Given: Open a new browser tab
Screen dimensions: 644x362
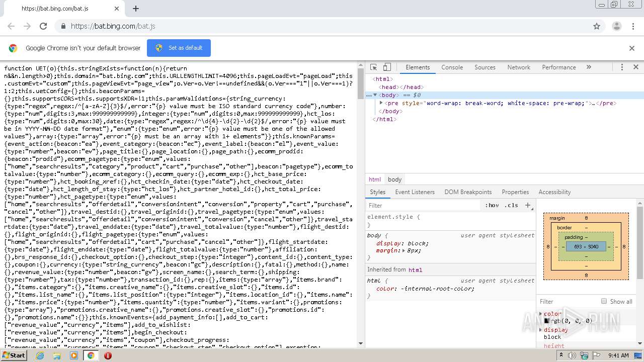Looking at the screenshot, I should click(x=136, y=9).
